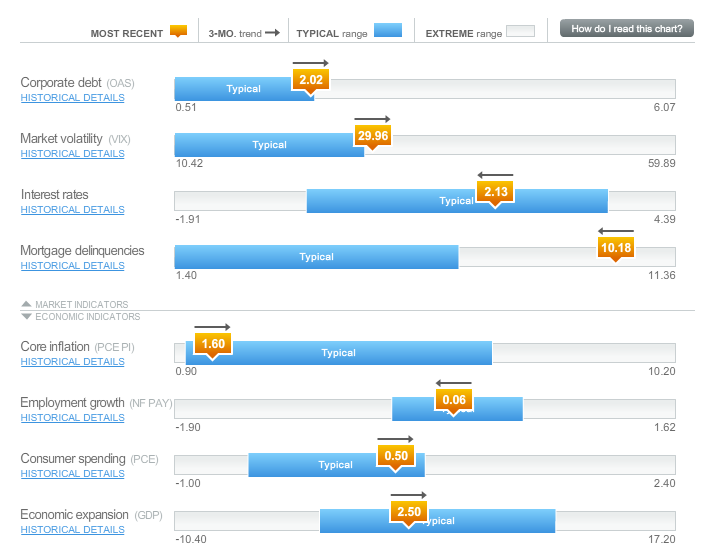Click the Mortgage delinquencies Typical range bar
The image size is (711, 555).
click(x=316, y=257)
